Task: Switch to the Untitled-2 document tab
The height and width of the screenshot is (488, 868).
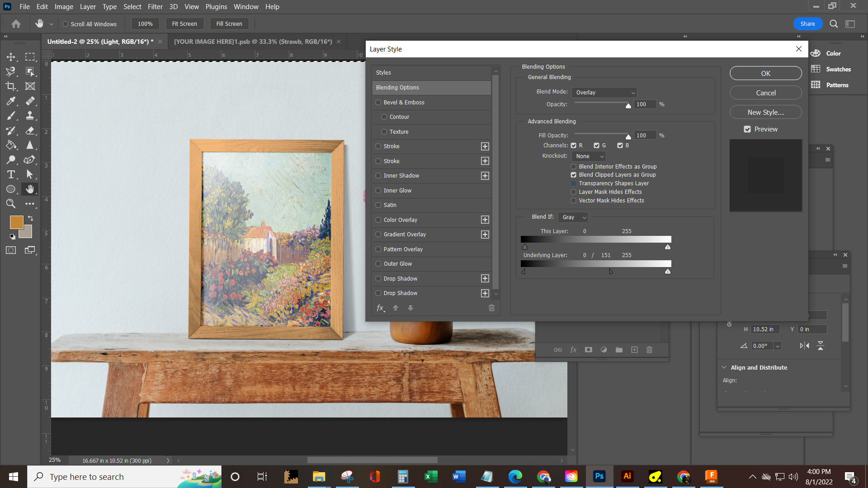Action: tap(99, 41)
